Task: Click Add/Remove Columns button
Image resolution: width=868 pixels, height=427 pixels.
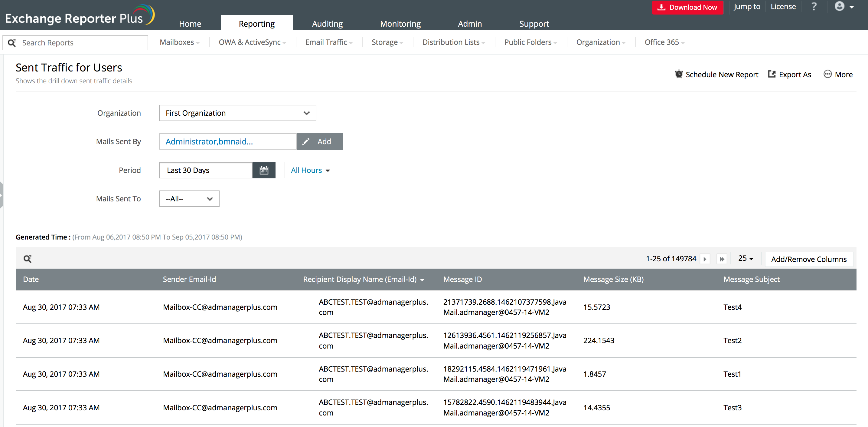Action: pyautogui.click(x=809, y=259)
